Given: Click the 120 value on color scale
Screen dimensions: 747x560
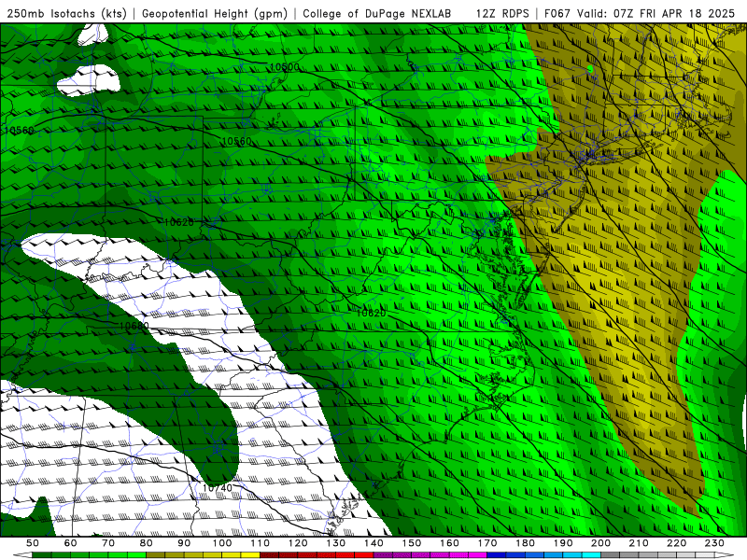Looking at the screenshot, I should click(x=298, y=543).
